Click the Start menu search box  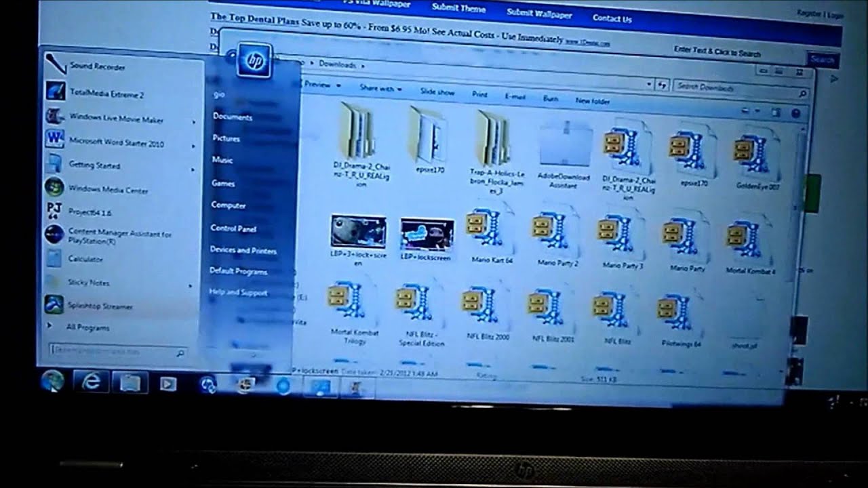[x=118, y=352]
